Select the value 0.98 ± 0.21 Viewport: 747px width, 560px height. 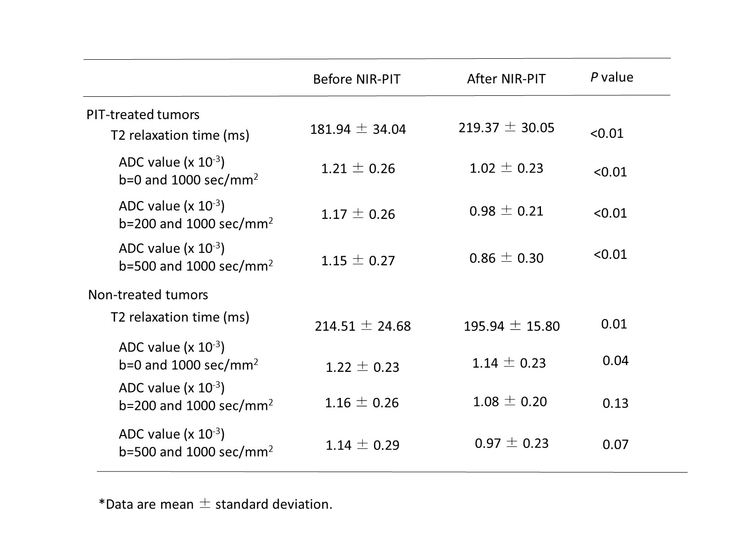pyautogui.click(x=506, y=211)
